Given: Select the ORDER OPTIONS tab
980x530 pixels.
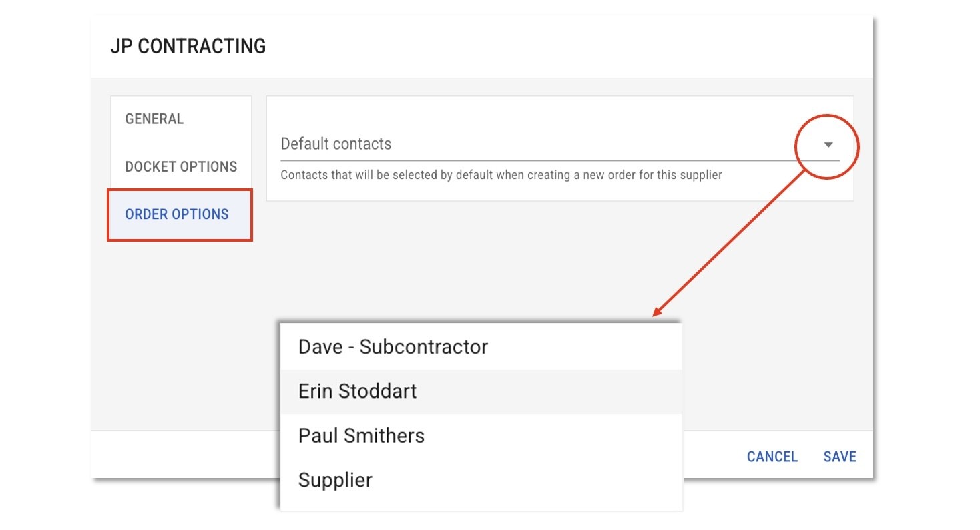Looking at the screenshot, I should (177, 214).
